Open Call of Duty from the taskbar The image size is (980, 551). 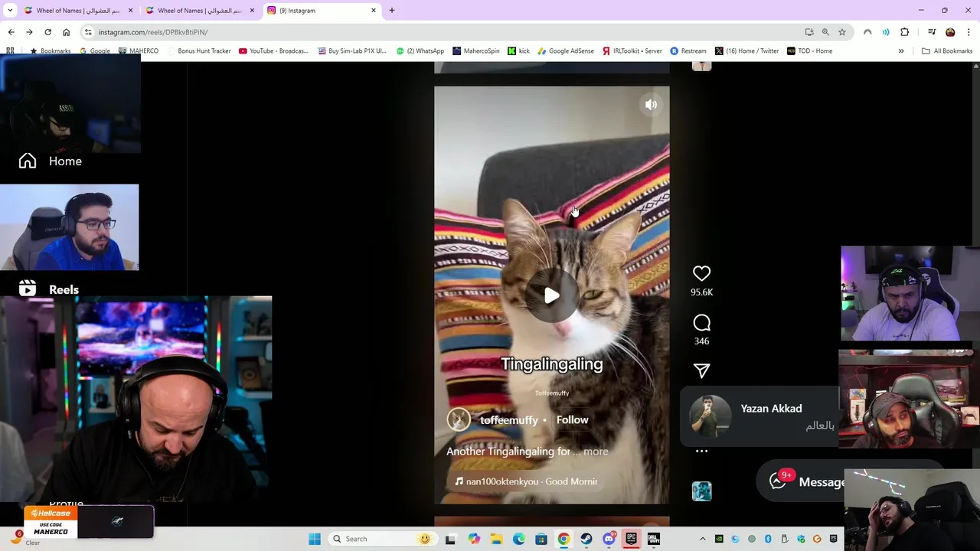[x=653, y=539]
